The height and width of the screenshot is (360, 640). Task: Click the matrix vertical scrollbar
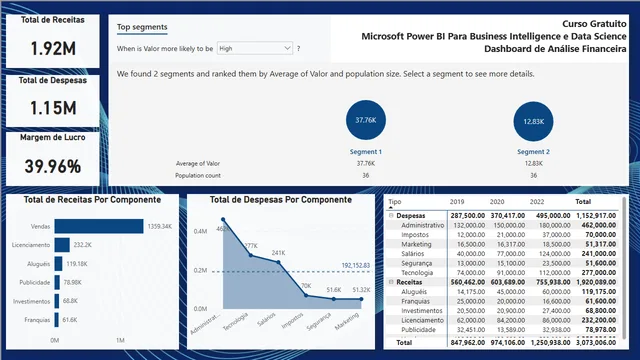(624, 267)
